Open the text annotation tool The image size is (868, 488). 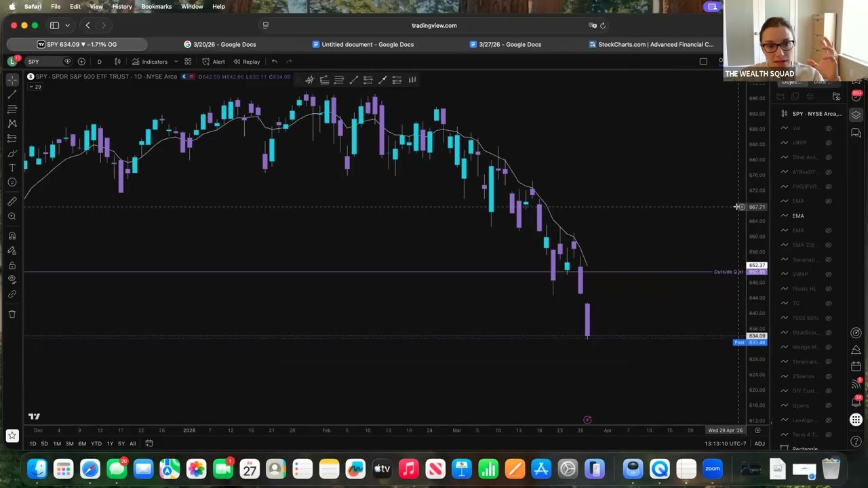[x=12, y=167]
